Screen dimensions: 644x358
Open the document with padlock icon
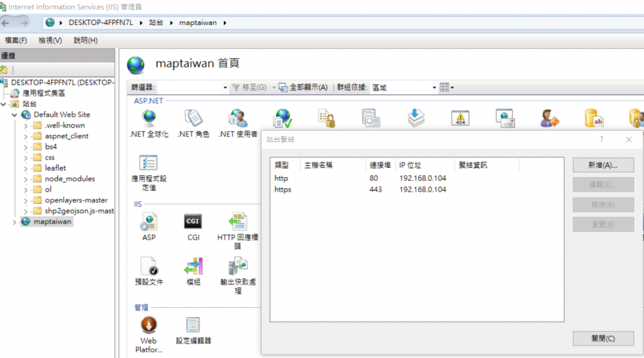coord(327,119)
